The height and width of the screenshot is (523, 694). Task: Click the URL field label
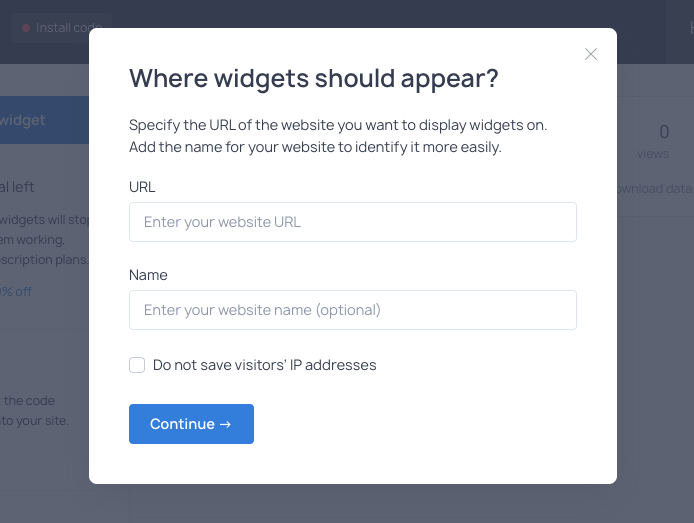(x=142, y=187)
